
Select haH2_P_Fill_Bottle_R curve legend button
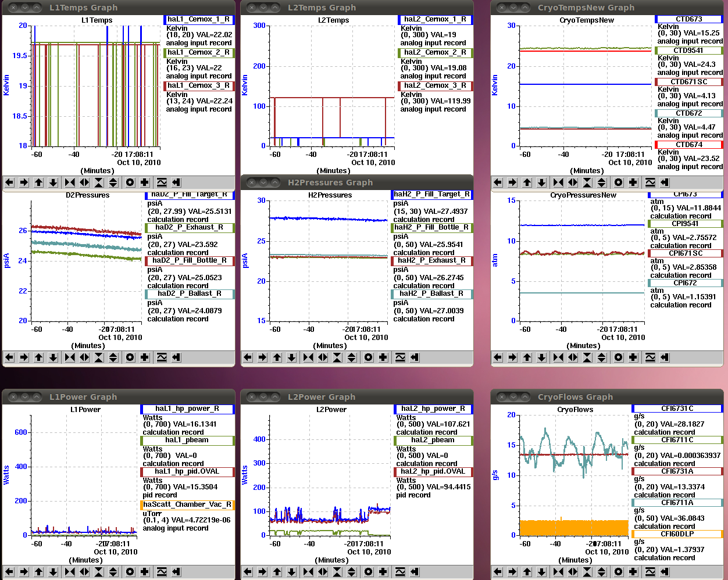click(x=432, y=228)
